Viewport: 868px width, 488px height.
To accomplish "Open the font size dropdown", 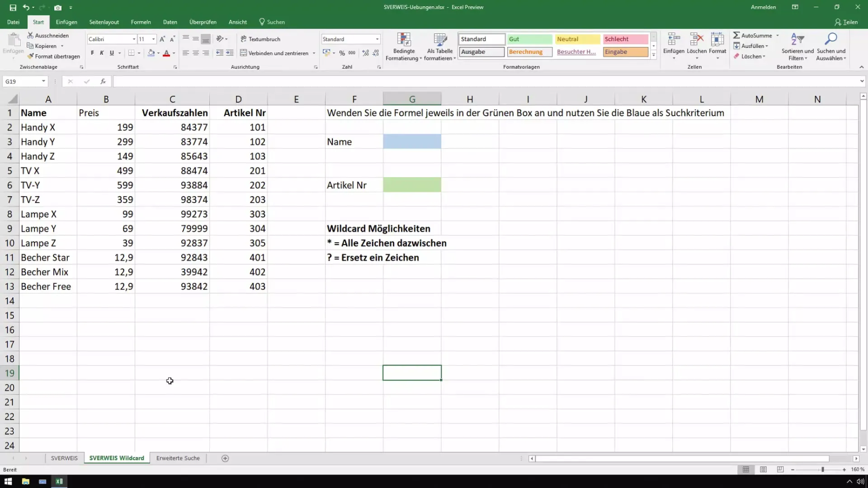I will (x=154, y=39).
